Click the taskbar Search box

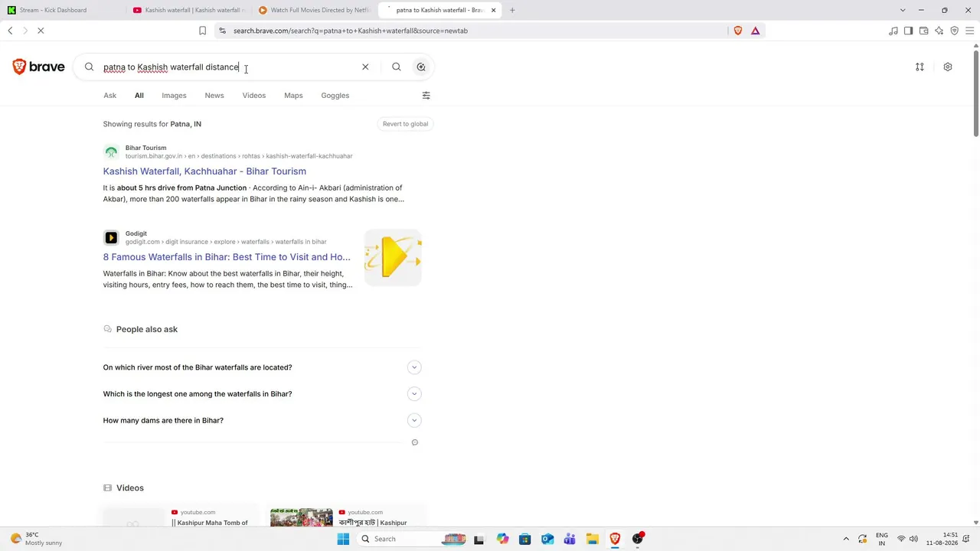[413, 539]
